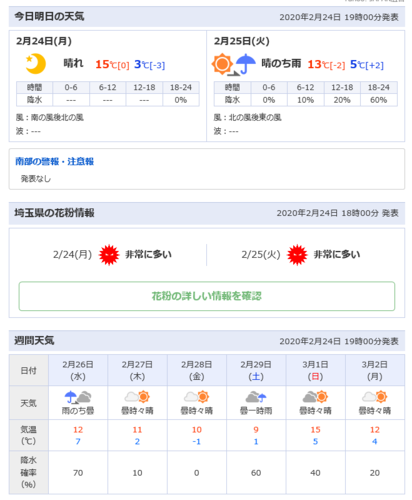Click the moon and star icon for Feb 24
Viewport: 412px width, 500px height.
coord(36,64)
